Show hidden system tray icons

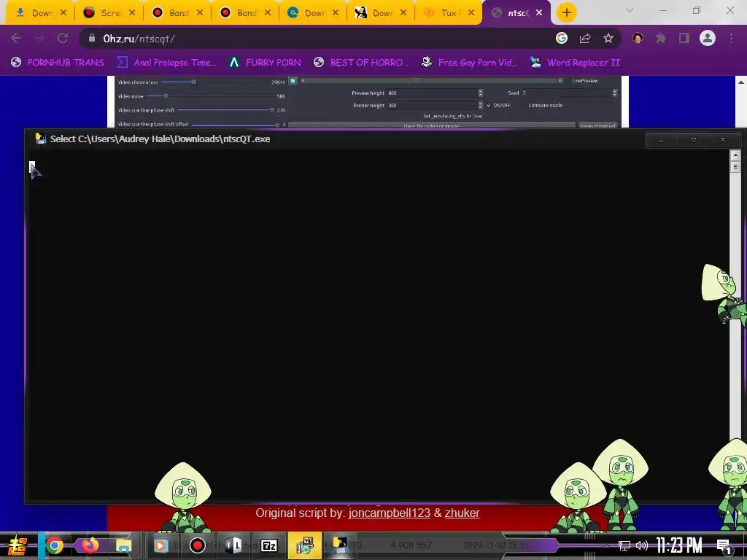(x=606, y=545)
